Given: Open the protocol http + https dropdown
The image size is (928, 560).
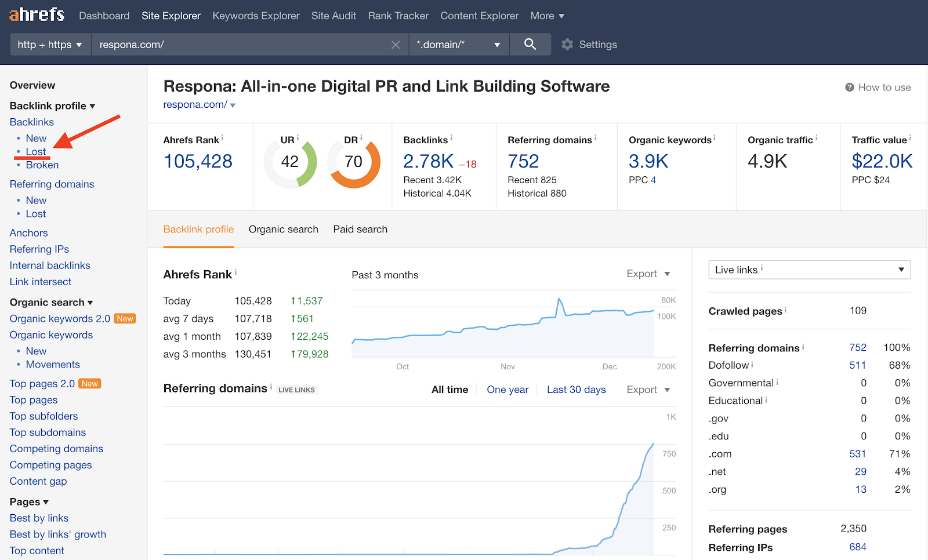Looking at the screenshot, I should pyautogui.click(x=50, y=45).
